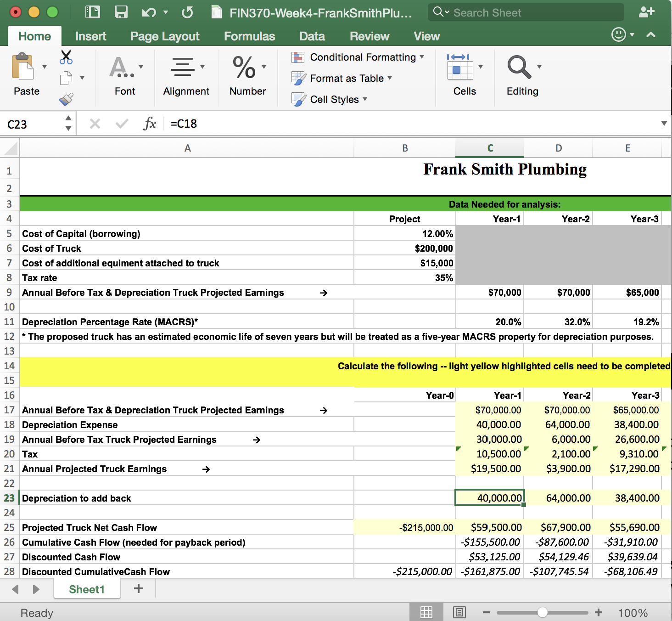
Task: Expand the formula bar with the arrow
Action: point(664,123)
